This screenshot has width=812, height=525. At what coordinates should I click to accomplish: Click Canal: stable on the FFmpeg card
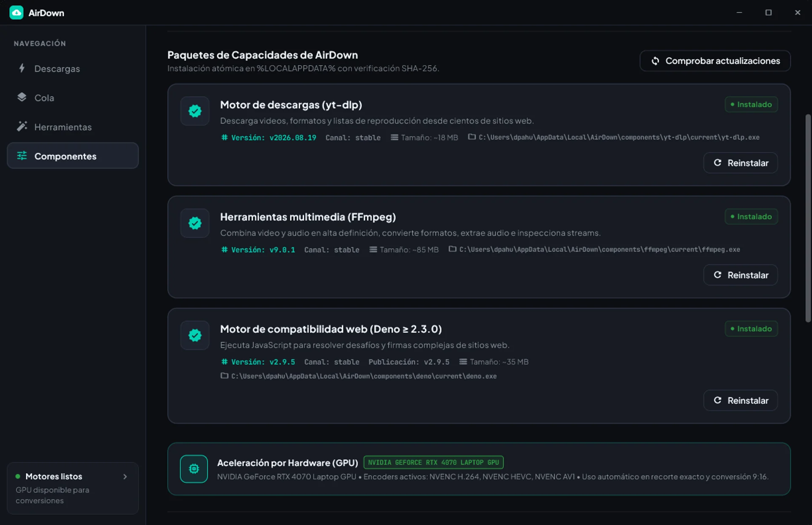click(332, 250)
